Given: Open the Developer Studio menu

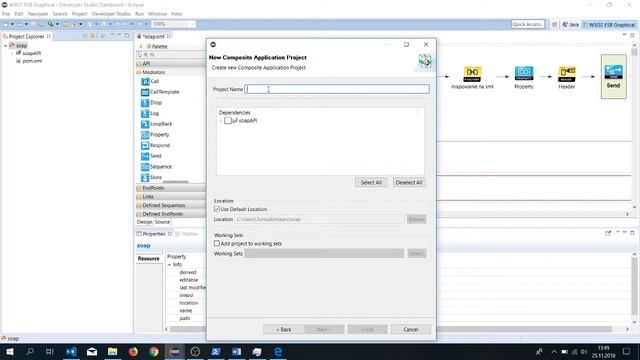Looking at the screenshot, I should pyautogui.click(x=111, y=14).
